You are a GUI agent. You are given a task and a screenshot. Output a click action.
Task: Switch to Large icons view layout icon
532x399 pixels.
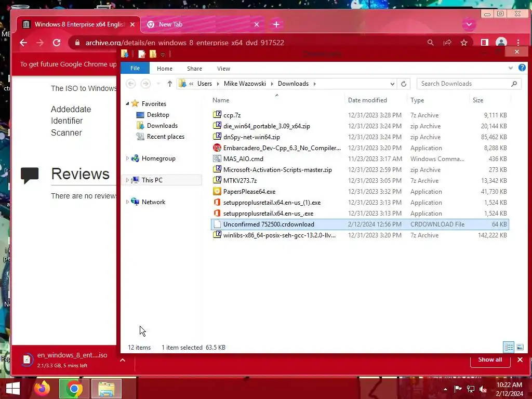coord(520,347)
